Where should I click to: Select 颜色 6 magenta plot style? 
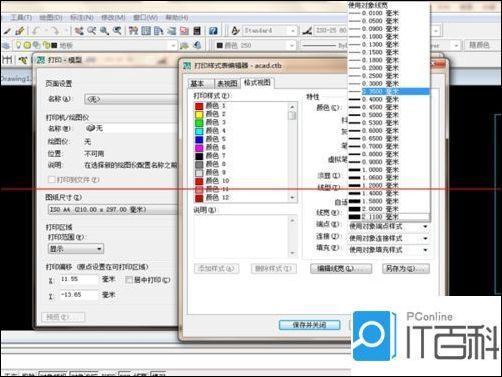click(211, 147)
